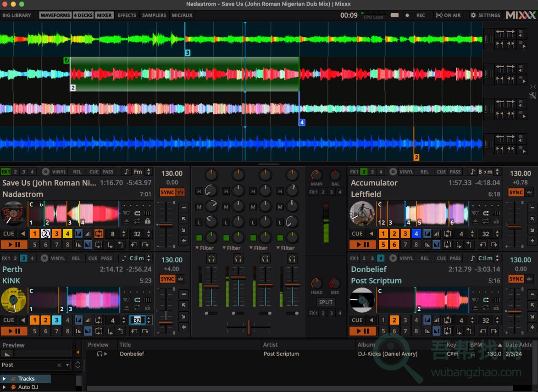The height and width of the screenshot is (392, 538).
Task: Toggle SPLIT headphone mode
Action: point(326,302)
